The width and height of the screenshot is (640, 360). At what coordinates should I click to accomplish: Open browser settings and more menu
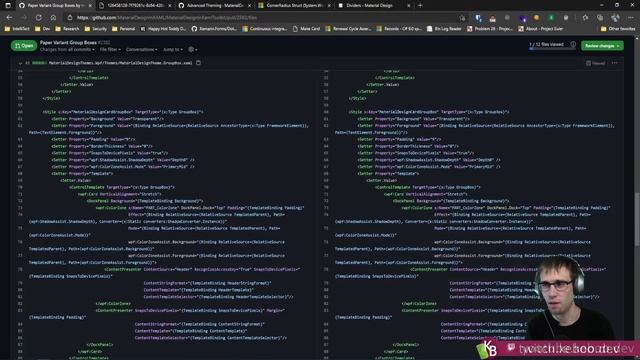tap(631, 18)
